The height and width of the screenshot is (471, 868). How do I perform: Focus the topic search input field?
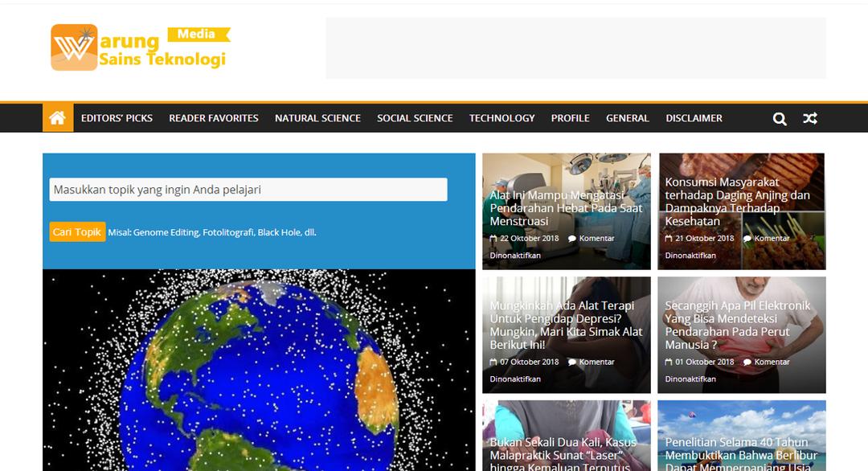coord(248,190)
